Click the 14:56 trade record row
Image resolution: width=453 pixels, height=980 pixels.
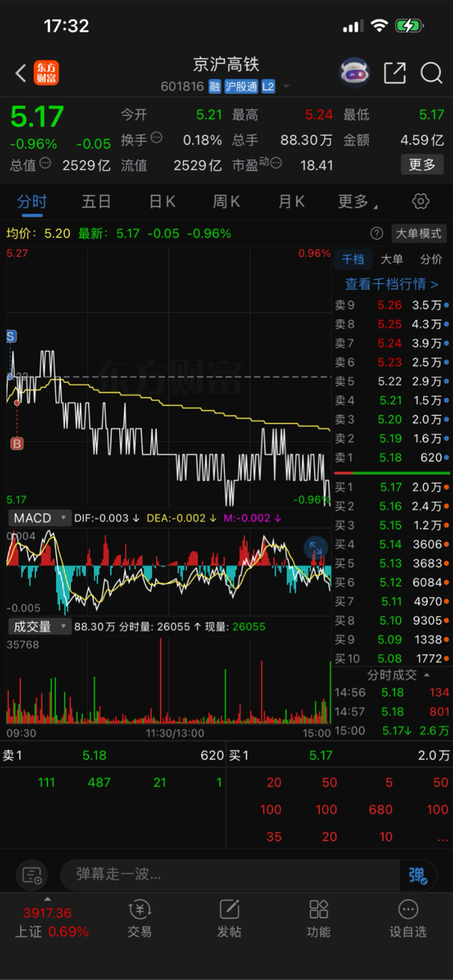click(392, 692)
